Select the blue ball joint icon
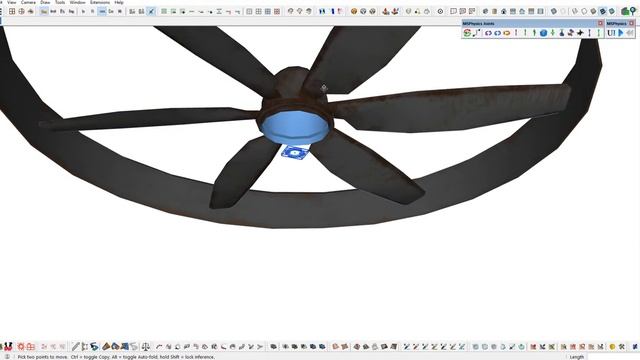 (543, 33)
